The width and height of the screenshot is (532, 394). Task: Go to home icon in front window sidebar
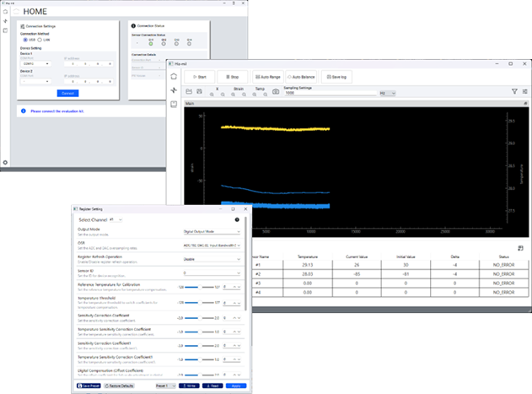(173, 74)
